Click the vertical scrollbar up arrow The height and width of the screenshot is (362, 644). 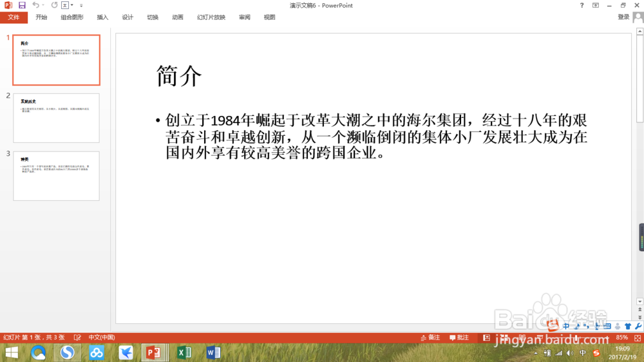click(639, 32)
